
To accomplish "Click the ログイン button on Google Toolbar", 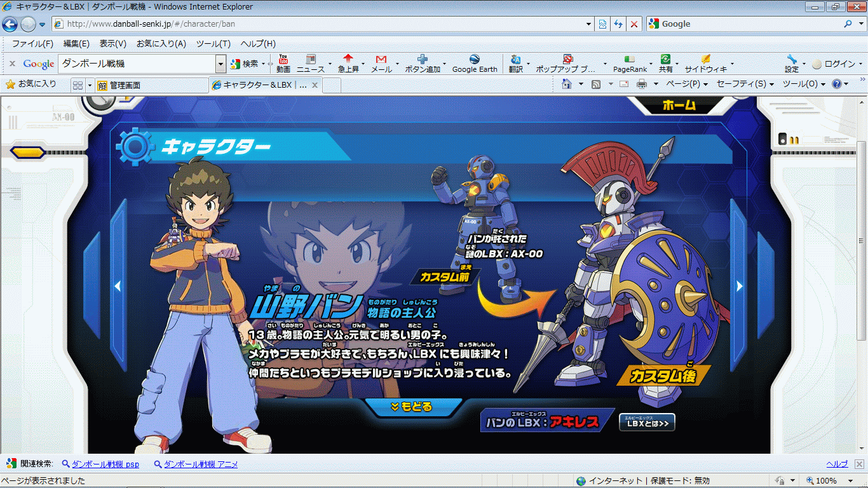I will pyautogui.click(x=834, y=64).
